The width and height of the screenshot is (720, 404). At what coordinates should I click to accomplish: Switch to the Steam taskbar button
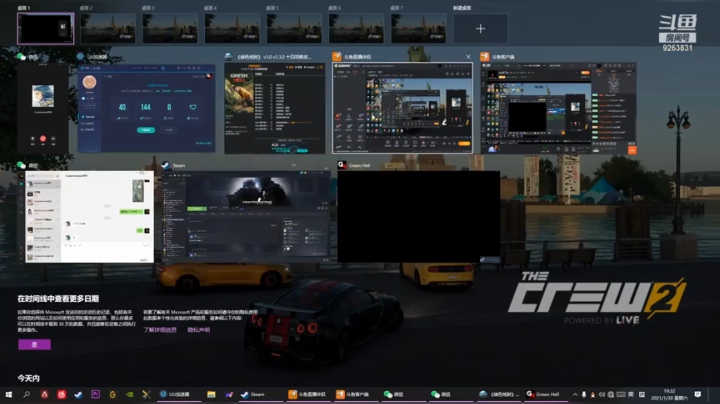coord(259,394)
